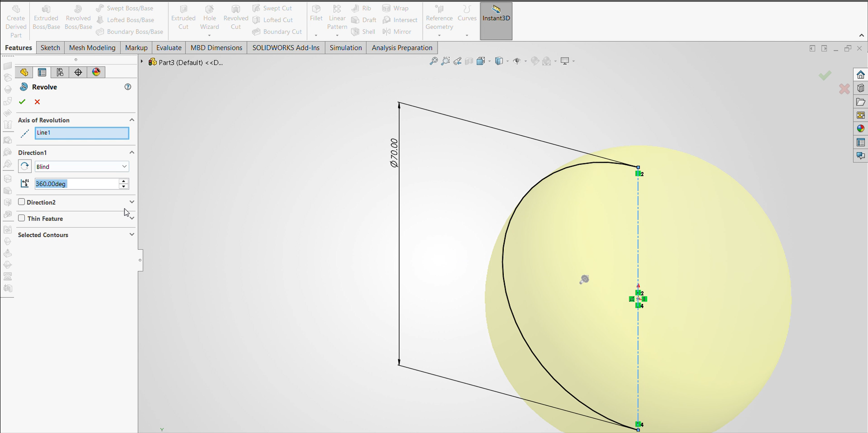Click the Hide/Show Items eye icon
The width and height of the screenshot is (868, 433).
[517, 61]
